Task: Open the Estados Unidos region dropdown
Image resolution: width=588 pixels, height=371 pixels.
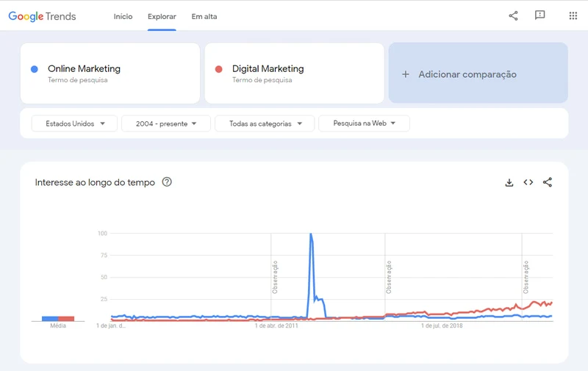Action: tap(75, 123)
